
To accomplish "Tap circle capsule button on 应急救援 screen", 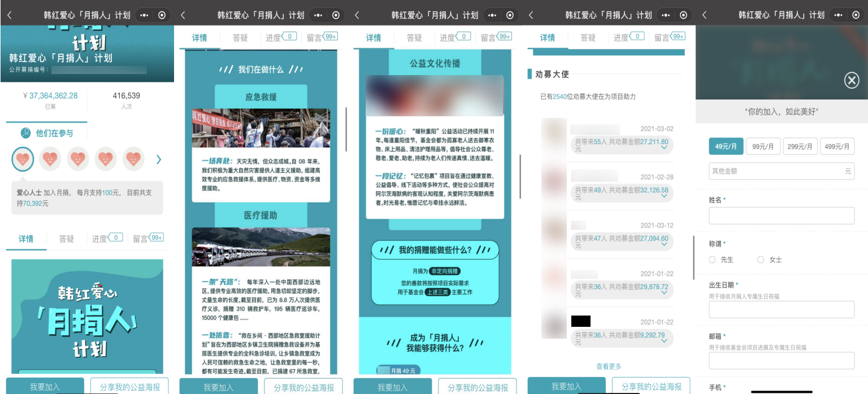I will [x=336, y=15].
